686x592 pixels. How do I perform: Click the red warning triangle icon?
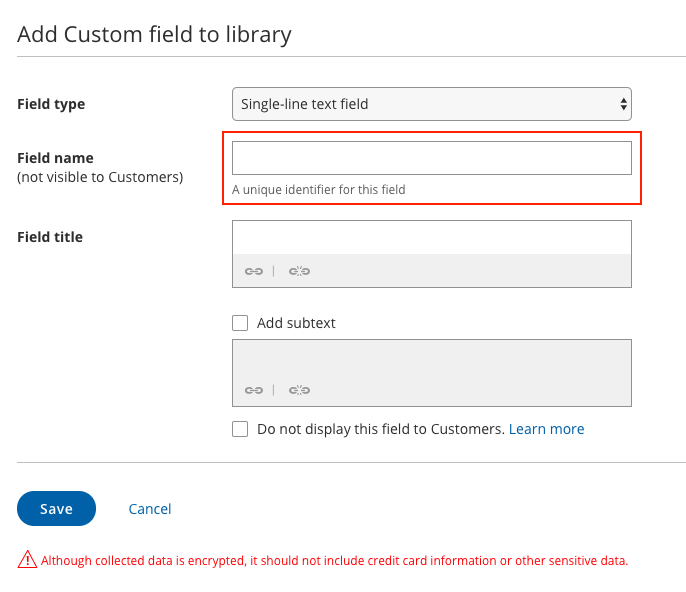[27, 560]
